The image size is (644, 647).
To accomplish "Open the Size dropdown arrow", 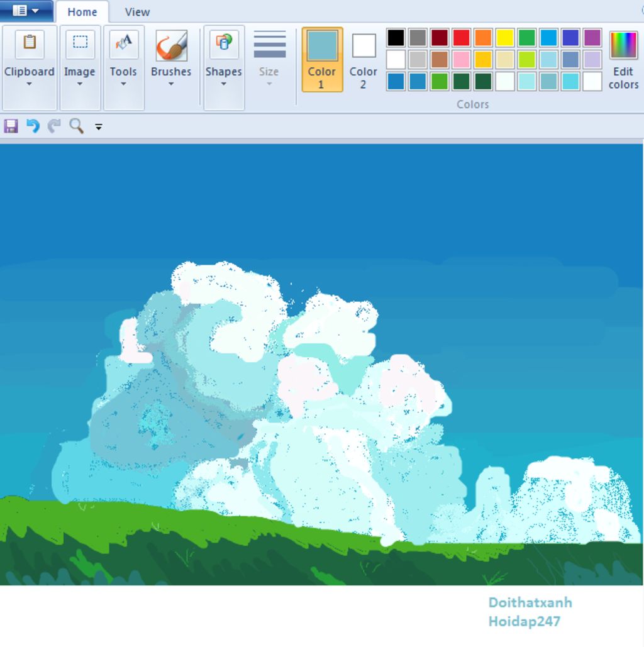I will [269, 84].
